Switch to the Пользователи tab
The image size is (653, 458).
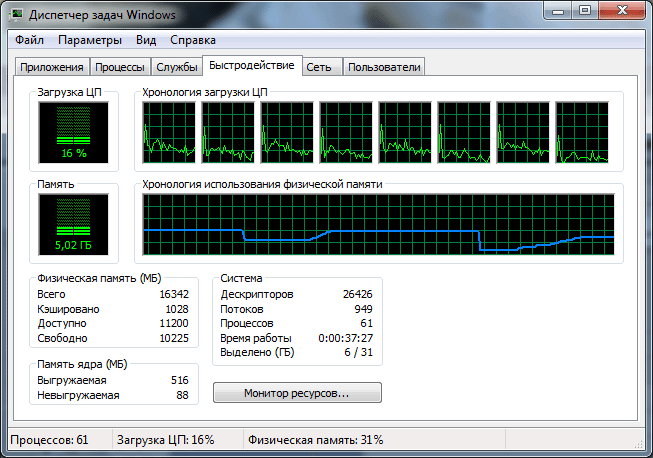click(384, 67)
